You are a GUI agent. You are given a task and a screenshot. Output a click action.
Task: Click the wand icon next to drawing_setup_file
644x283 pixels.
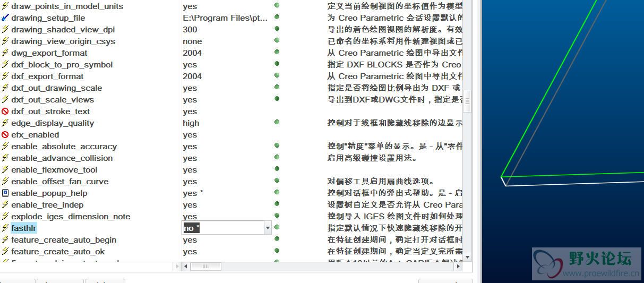point(5,18)
